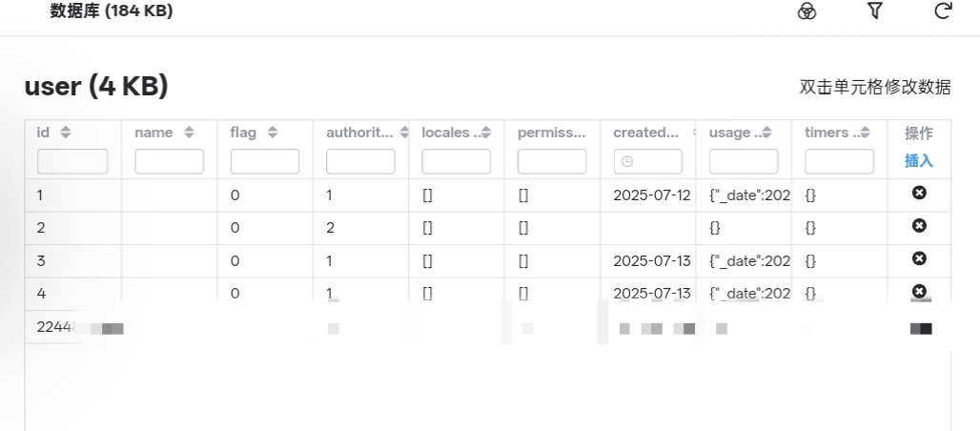Image resolution: width=980 pixels, height=431 pixels.
Task: Delete row with id 2
Action: pos(919,225)
